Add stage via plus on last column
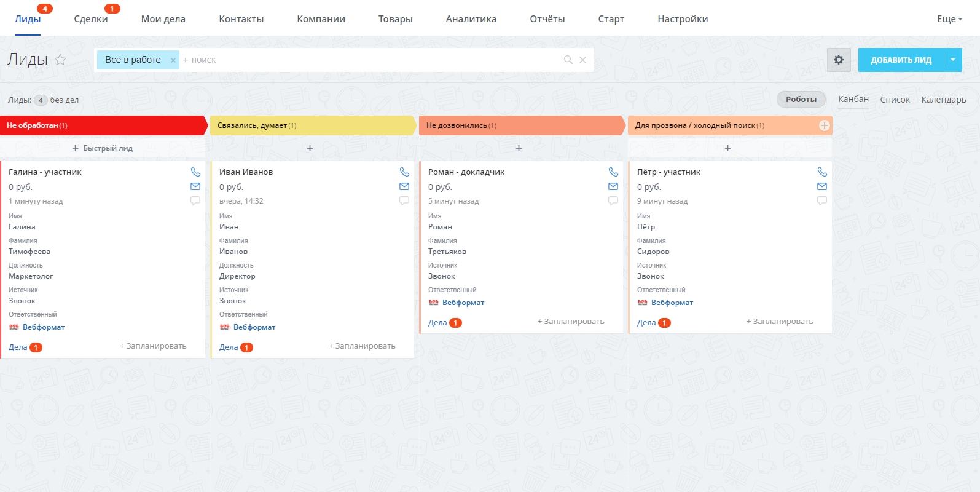 coord(824,125)
